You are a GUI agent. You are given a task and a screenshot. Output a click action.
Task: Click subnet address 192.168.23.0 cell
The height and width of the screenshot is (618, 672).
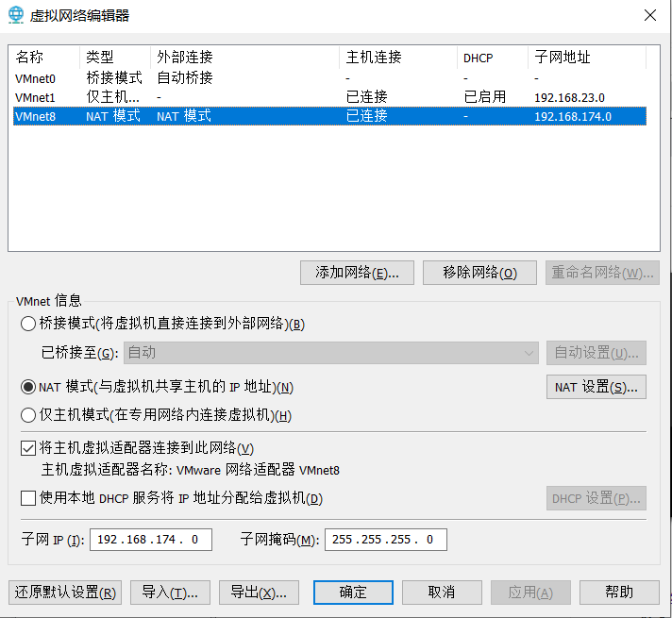569,98
